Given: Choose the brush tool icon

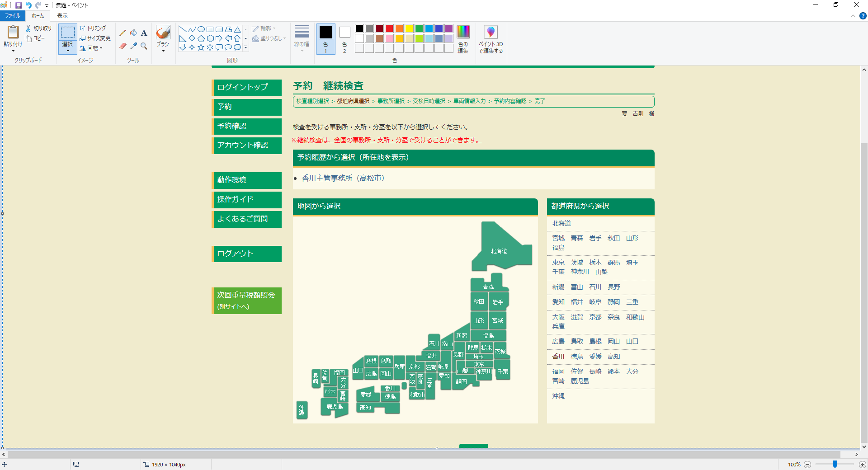Looking at the screenshot, I should pyautogui.click(x=163, y=33).
